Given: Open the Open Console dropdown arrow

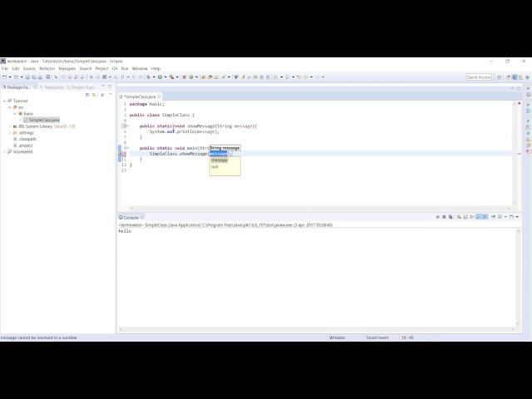Looking at the screenshot, I should point(517,217).
